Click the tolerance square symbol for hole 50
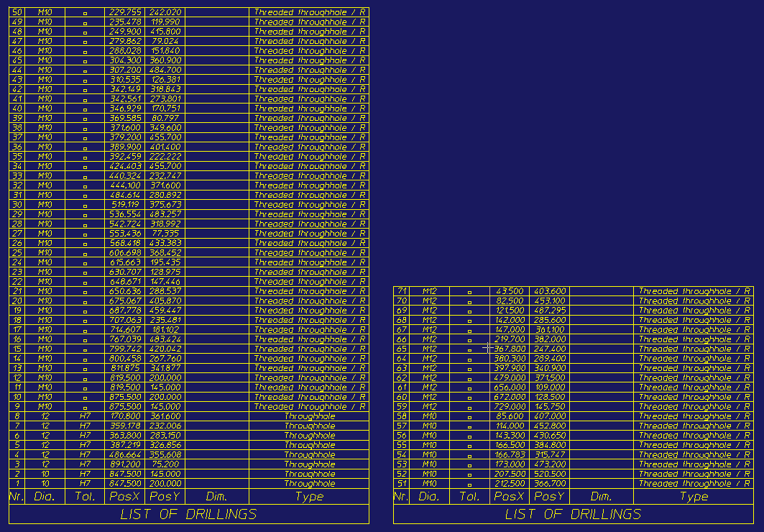Screen dimensions: 764x532 [x=84, y=12]
